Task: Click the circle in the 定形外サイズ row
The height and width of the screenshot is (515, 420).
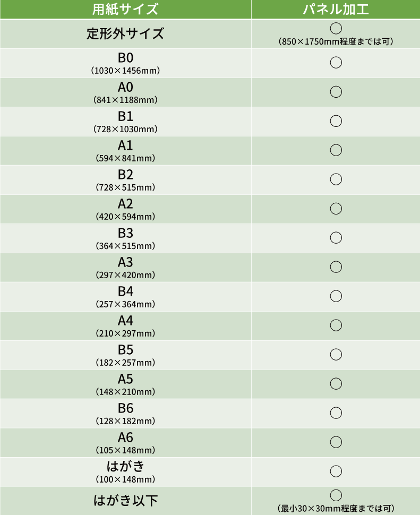Action: click(336, 28)
